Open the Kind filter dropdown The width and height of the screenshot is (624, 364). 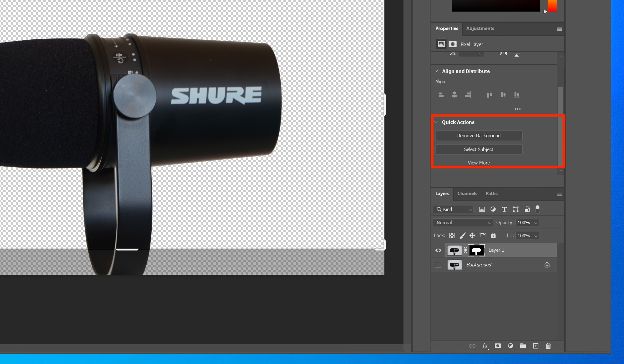tap(453, 210)
